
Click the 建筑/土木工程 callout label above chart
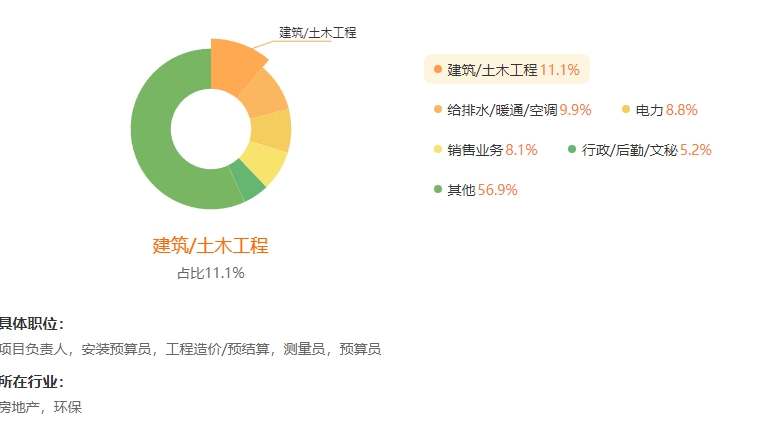point(318,33)
